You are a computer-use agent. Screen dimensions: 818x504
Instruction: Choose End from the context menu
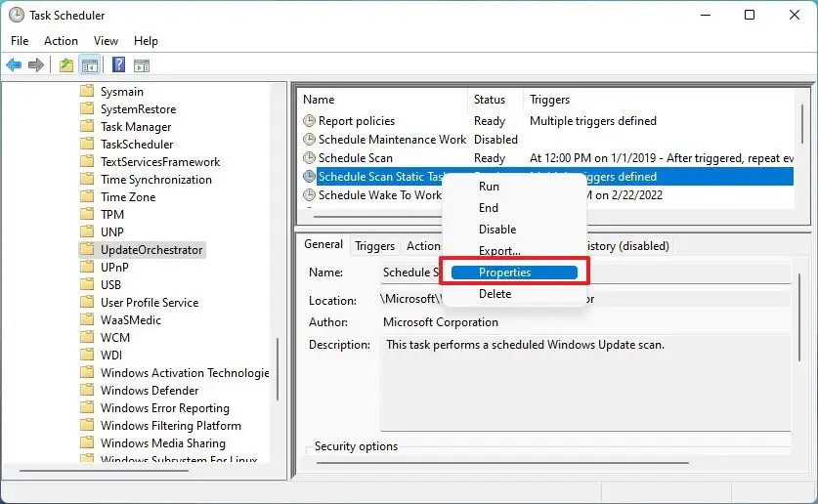tap(514, 208)
